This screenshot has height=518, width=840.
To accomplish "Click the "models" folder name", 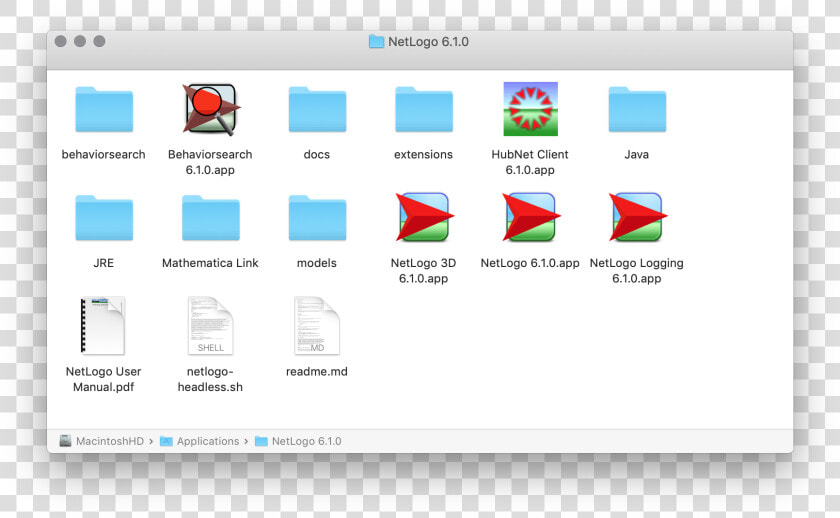I will [x=317, y=263].
